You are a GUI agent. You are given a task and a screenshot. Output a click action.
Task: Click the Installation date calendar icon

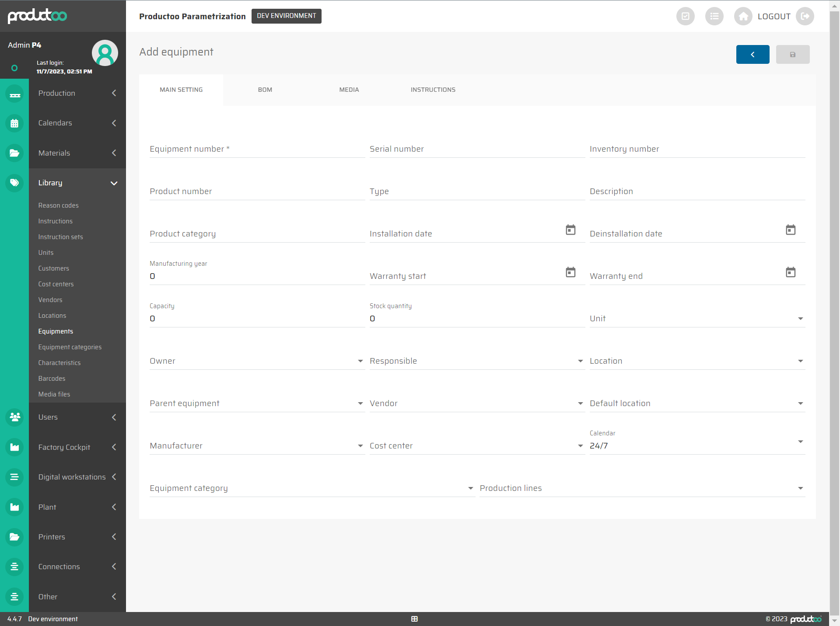tap(570, 230)
